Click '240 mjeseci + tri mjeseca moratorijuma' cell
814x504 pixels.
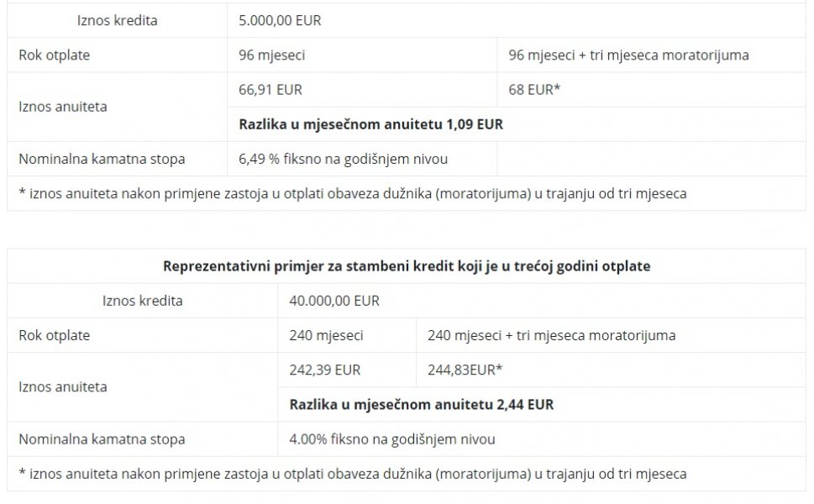coord(551,335)
